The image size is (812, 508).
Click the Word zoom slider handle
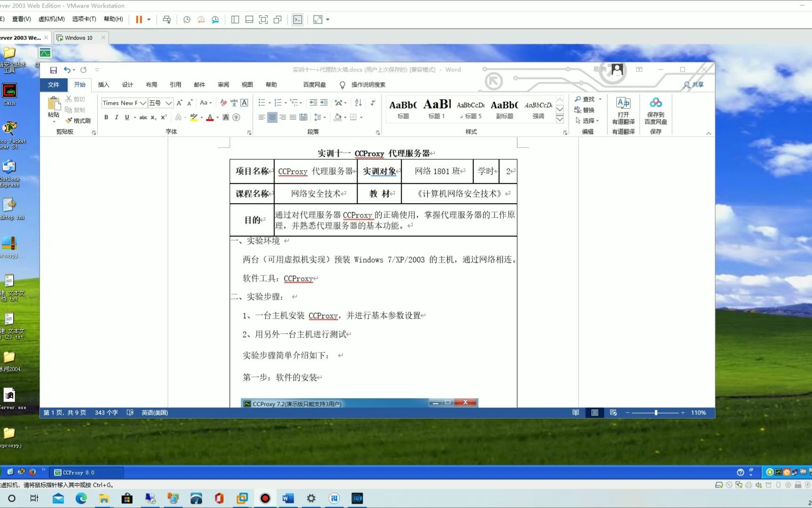tap(656, 413)
